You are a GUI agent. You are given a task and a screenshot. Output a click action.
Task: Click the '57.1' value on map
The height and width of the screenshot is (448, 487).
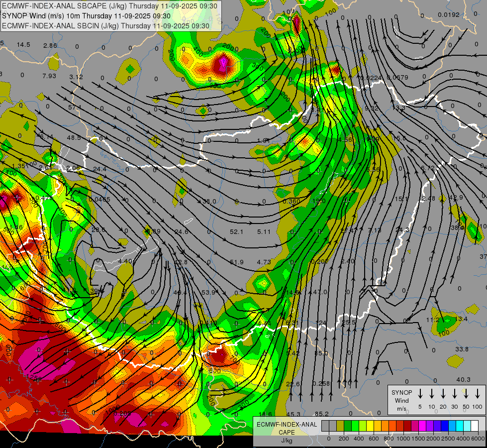[75, 107]
